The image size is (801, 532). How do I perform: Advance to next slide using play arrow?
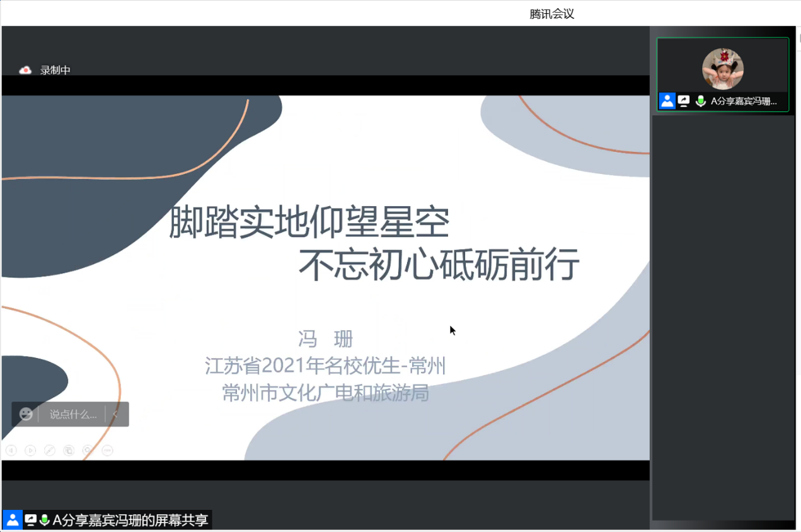click(30, 450)
